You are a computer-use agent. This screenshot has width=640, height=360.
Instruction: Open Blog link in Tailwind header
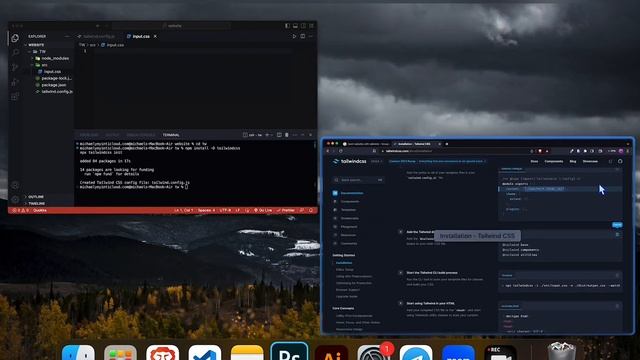(x=573, y=161)
